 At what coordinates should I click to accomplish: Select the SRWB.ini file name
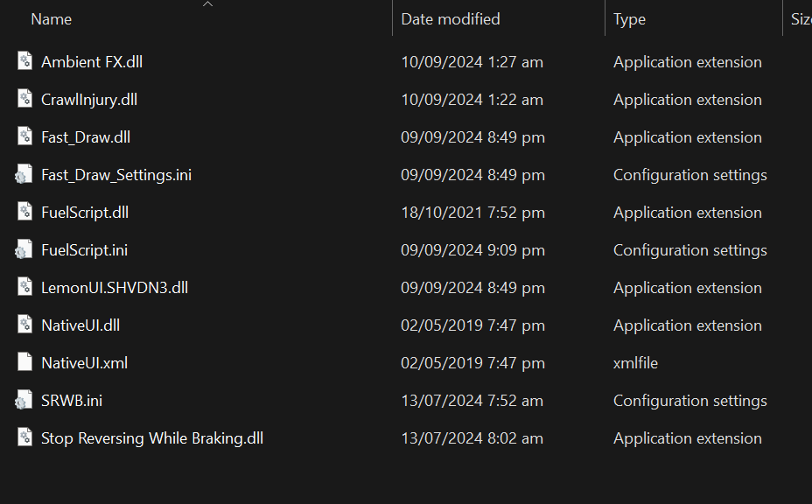pyautogui.click(x=72, y=401)
